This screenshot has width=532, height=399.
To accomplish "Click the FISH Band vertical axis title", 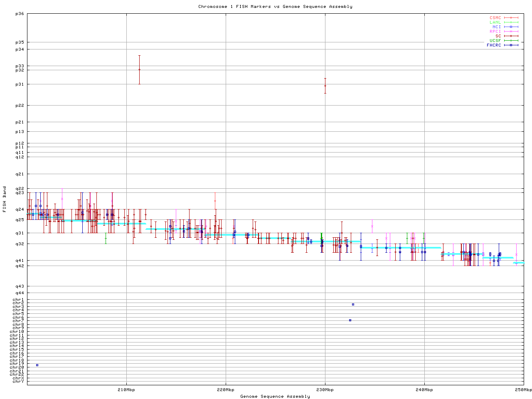I will click(x=5, y=199).
